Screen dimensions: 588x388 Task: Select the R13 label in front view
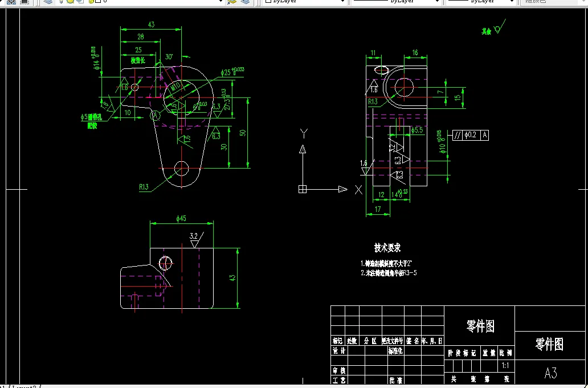click(144, 187)
